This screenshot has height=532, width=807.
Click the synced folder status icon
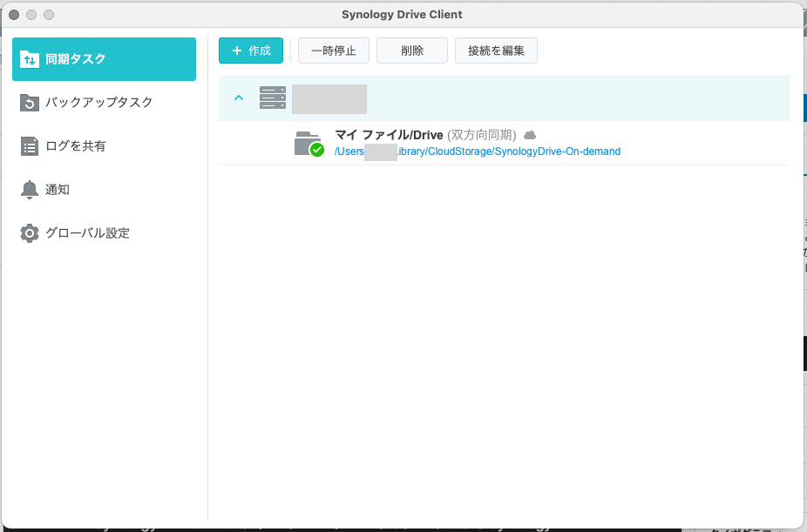(x=308, y=144)
